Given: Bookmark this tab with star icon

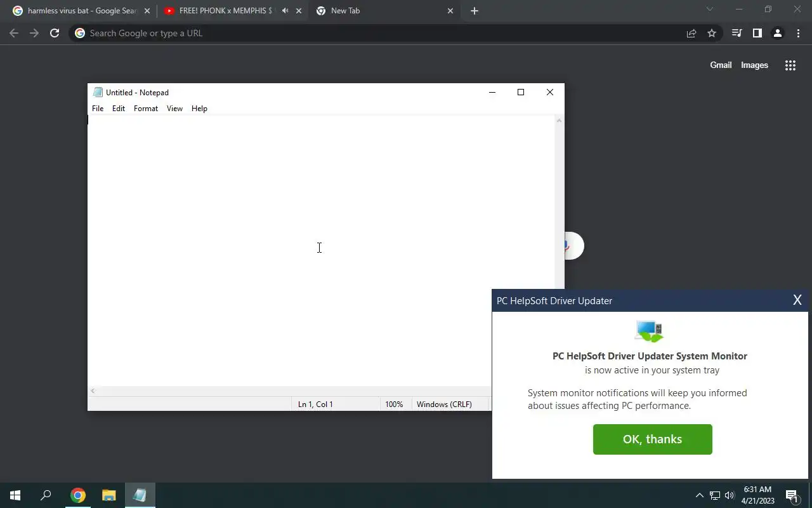Looking at the screenshot, I should coord(712,33).
